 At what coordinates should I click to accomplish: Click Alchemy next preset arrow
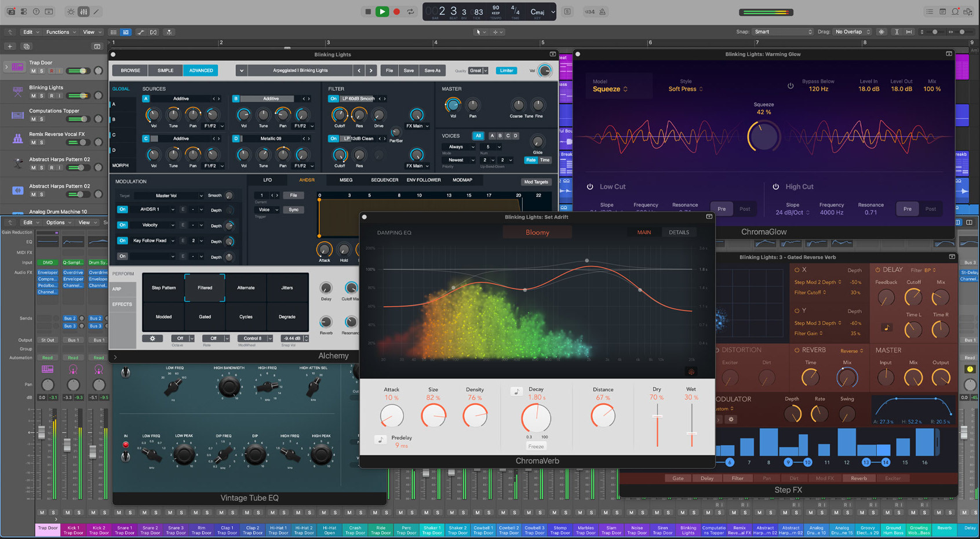pyautogui.click(x=371, y=71)
